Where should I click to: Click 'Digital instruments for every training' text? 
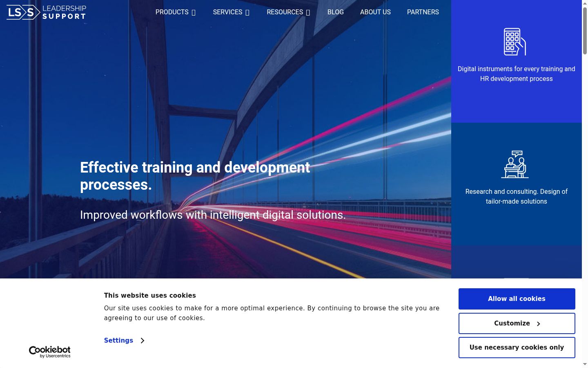click(x=516, y=74)
